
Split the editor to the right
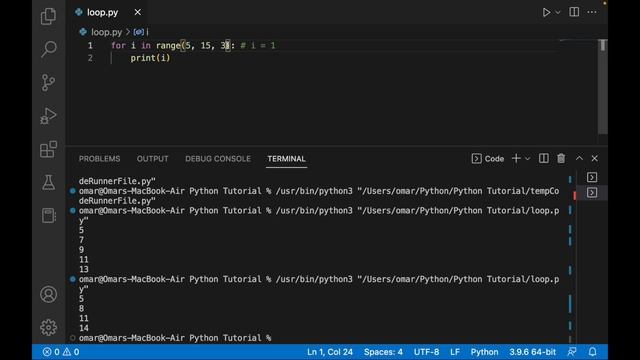(x=574, y=12)
